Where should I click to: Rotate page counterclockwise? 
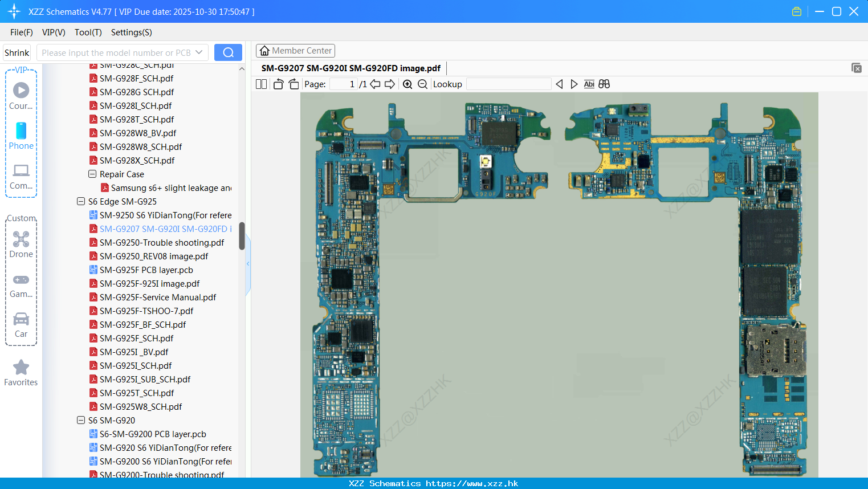(278, 84)
